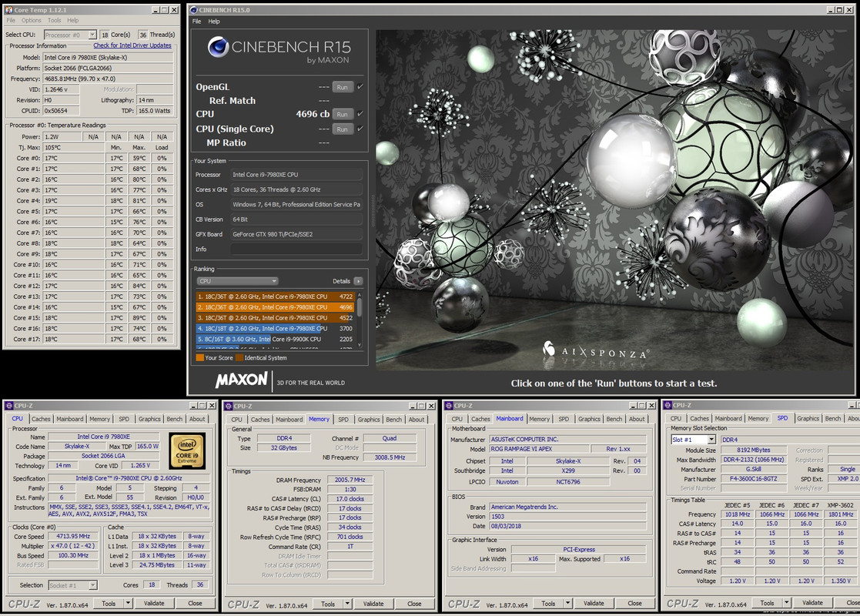
Task: Select ranking entry 18C/18T score 3700
Action: [x=276, y=329]
